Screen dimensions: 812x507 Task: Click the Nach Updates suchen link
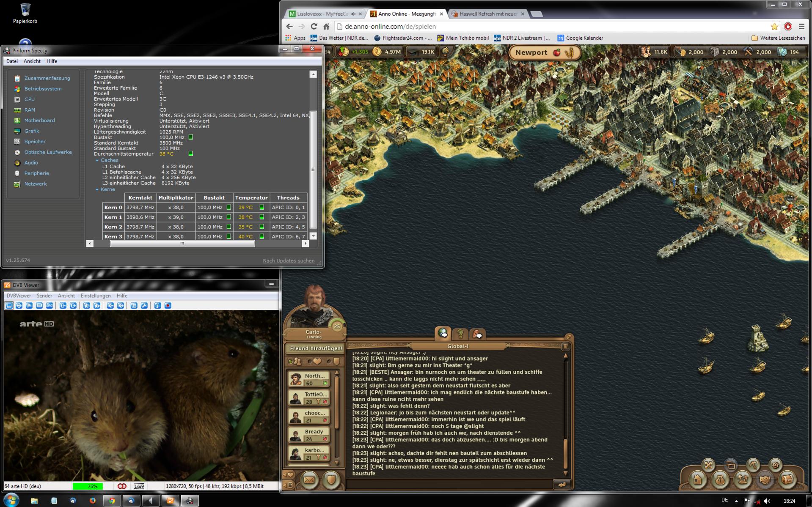(289, 260)
